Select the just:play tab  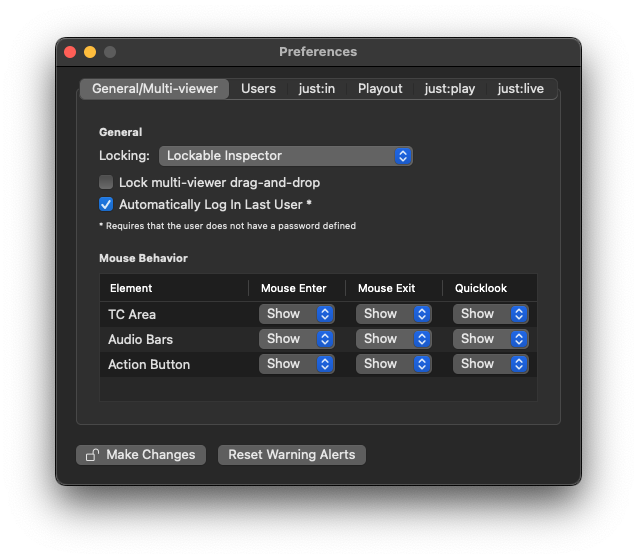click(x=450, y=89)
